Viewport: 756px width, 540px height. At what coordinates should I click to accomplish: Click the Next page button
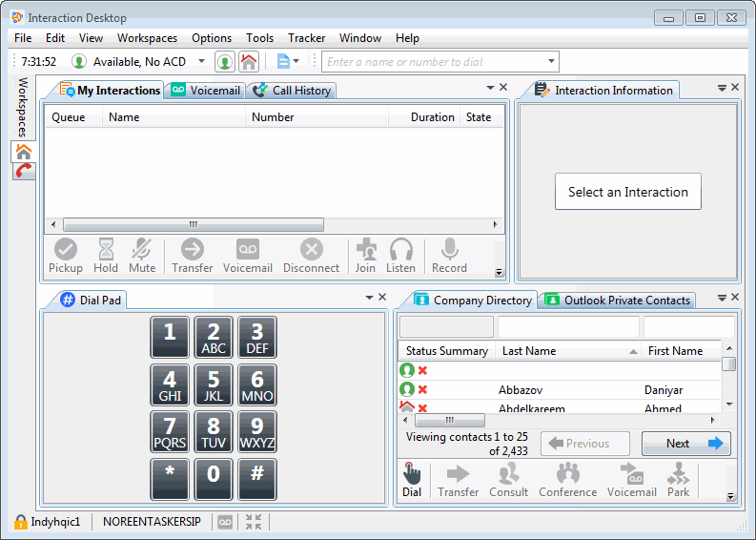685,444
